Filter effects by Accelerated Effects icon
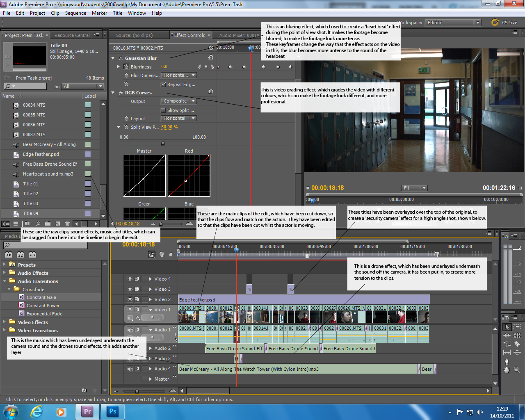This screenshot has width=525, height=420. click(x=9, y=255)
